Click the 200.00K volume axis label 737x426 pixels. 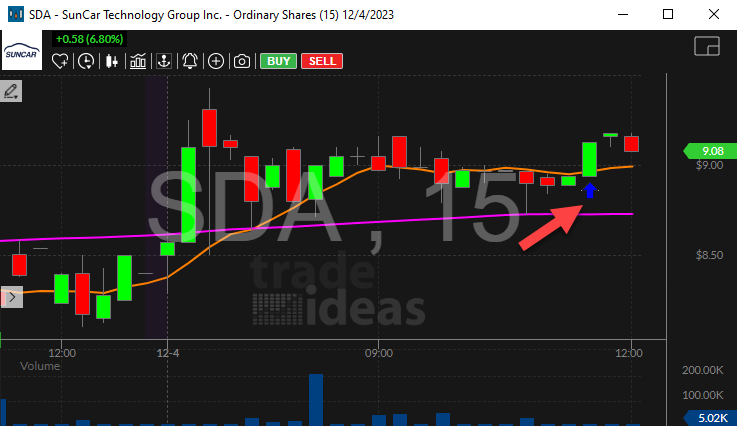703,371
